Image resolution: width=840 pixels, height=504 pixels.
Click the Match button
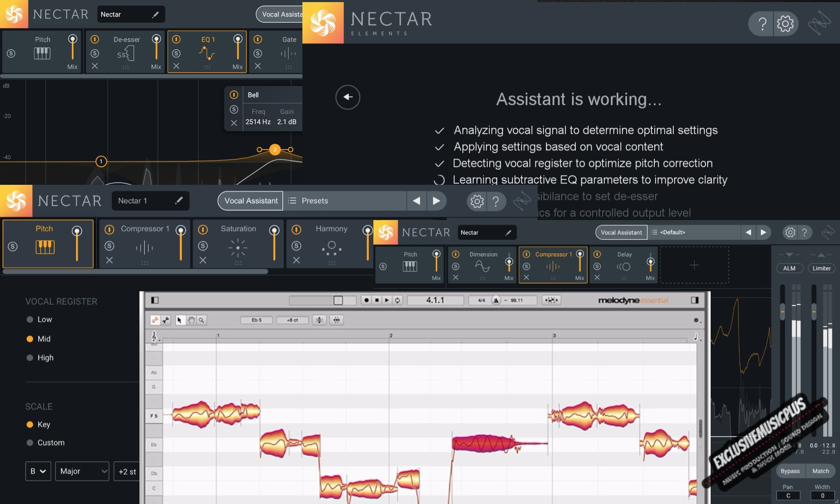[x=821, y=471]
